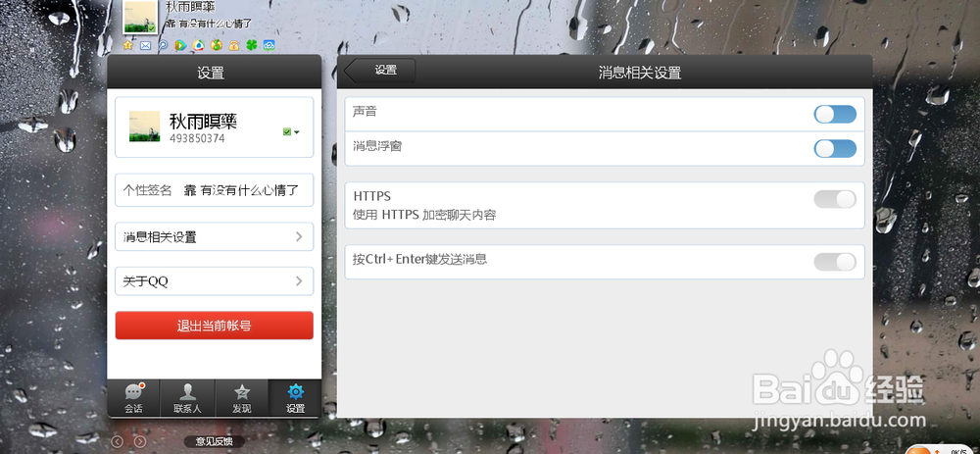
Task: Edit the 个性签名 signature field
Action: (215, 190)
